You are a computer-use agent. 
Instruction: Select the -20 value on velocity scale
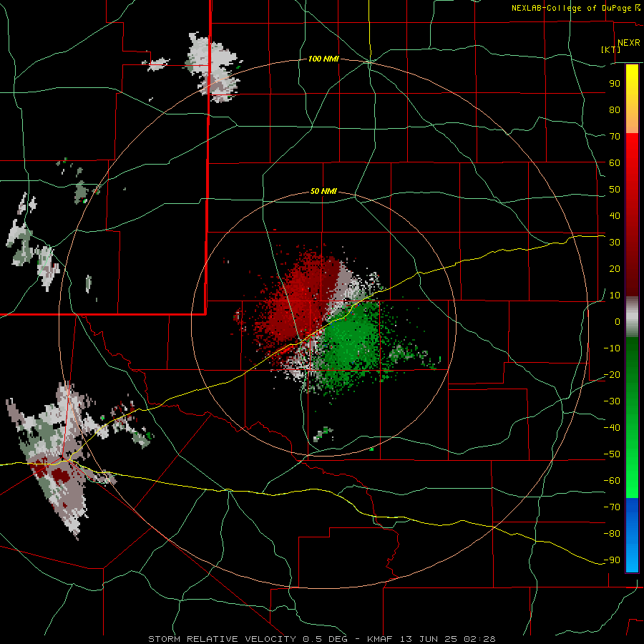coord(612,374)
